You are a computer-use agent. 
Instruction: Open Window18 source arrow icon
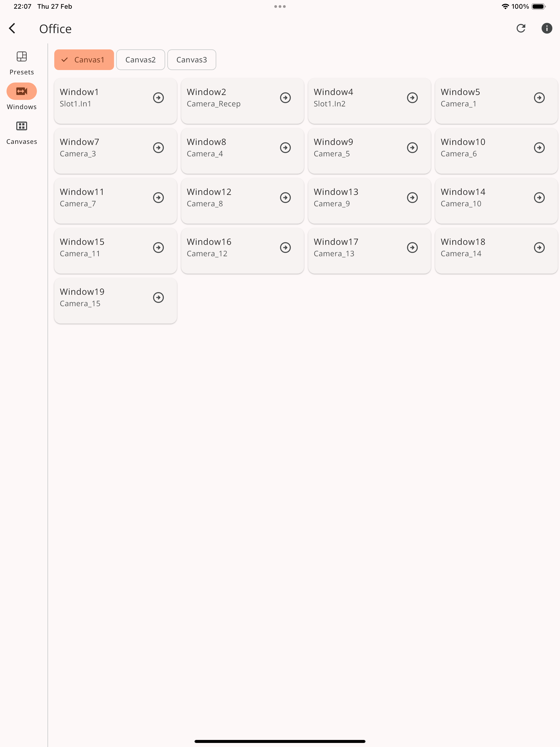(539, 248)
